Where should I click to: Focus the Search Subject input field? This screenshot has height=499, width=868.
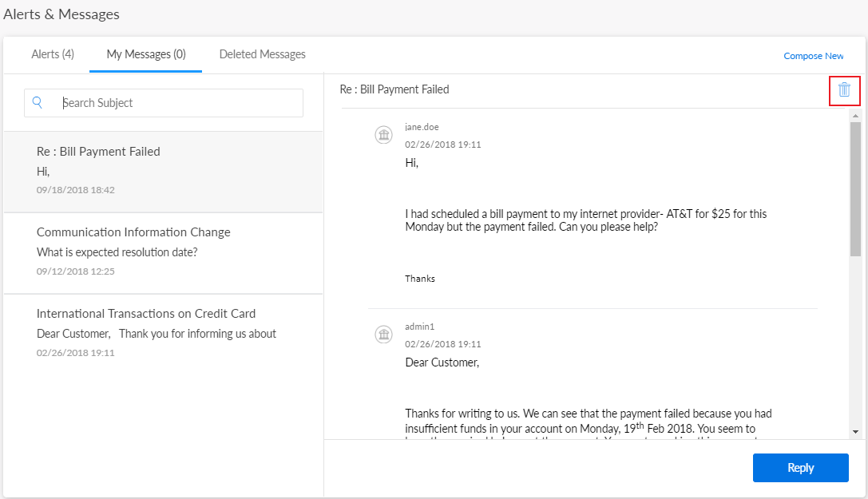(x=176, y=103)
